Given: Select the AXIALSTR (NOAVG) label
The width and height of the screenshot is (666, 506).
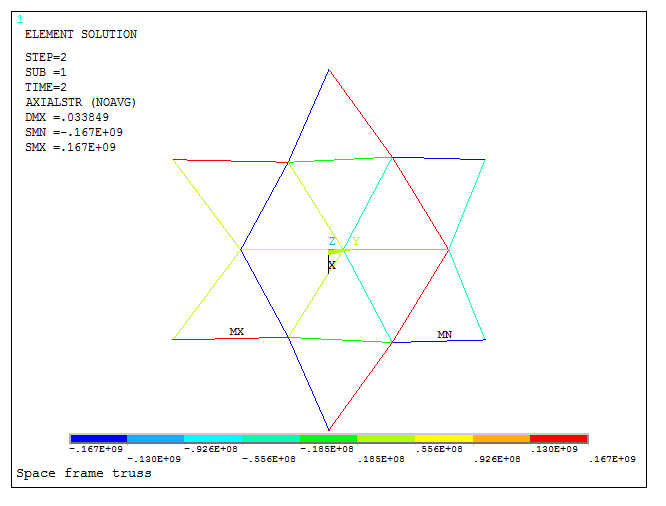Looking at the screenshot, I should pyautogui.click(x=80, y=102).
